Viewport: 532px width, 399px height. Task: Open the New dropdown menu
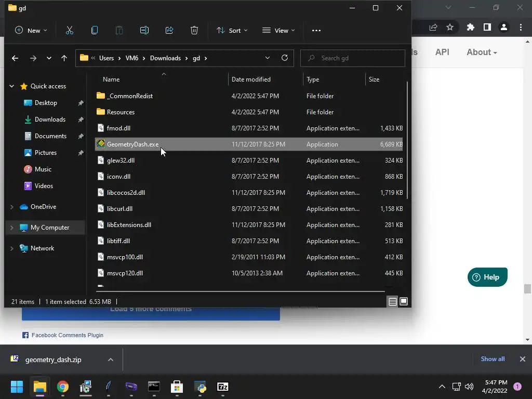pos(31,31)
